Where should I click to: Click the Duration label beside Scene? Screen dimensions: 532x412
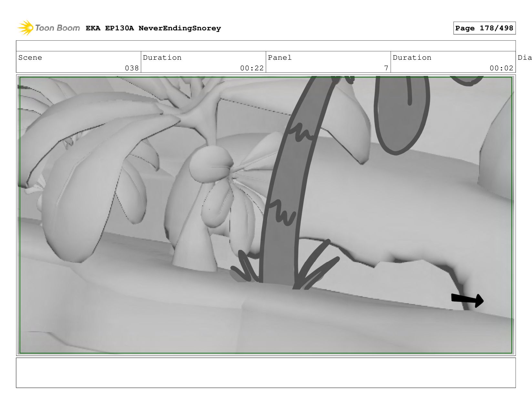point(162,58)
